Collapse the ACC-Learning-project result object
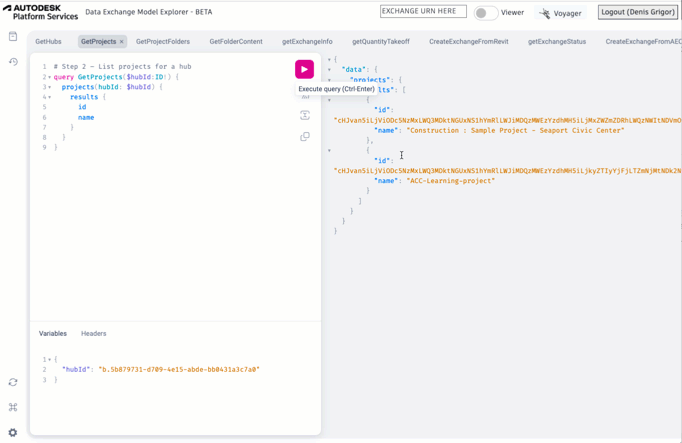The width and height of the screenshot is (682, 443). [x=329, y=150]
